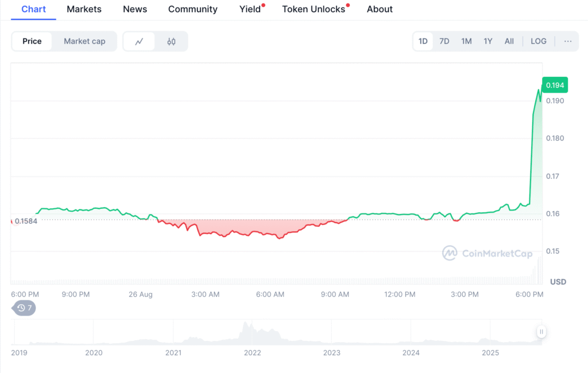Open the News tab
The height and width of the screenshot is (373, 588).
pos(135,9)
